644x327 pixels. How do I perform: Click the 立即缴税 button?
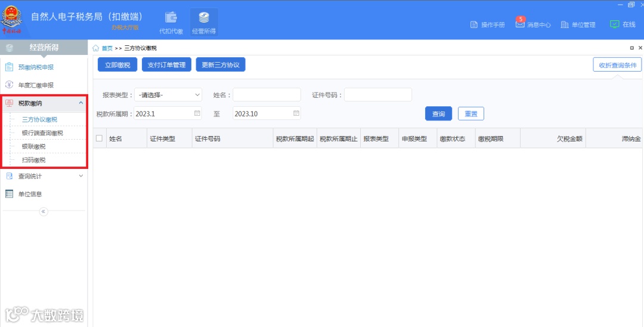pyautogui.click(x=117, y=64)
